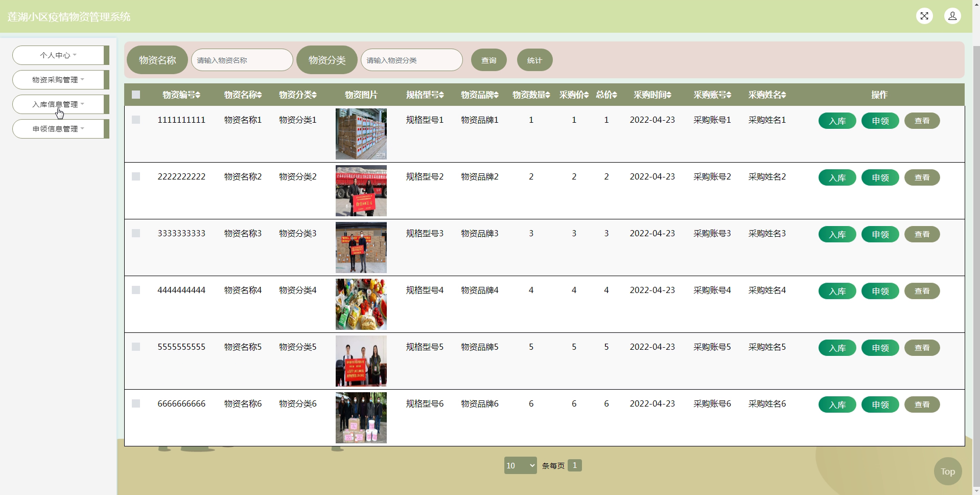The width and height of the screenshot is (980, 495).
Task: Tick the select-all checkbox in header
Action: pos(136,95)
